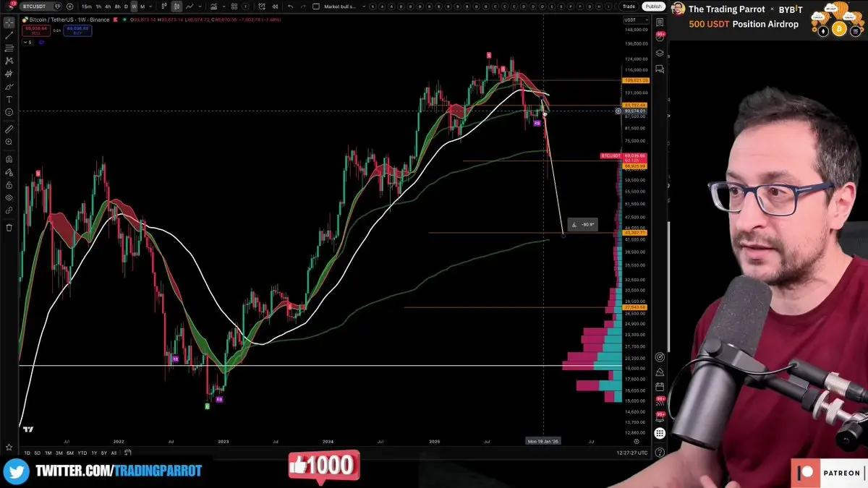Click the Publish button

click(653, 7)
